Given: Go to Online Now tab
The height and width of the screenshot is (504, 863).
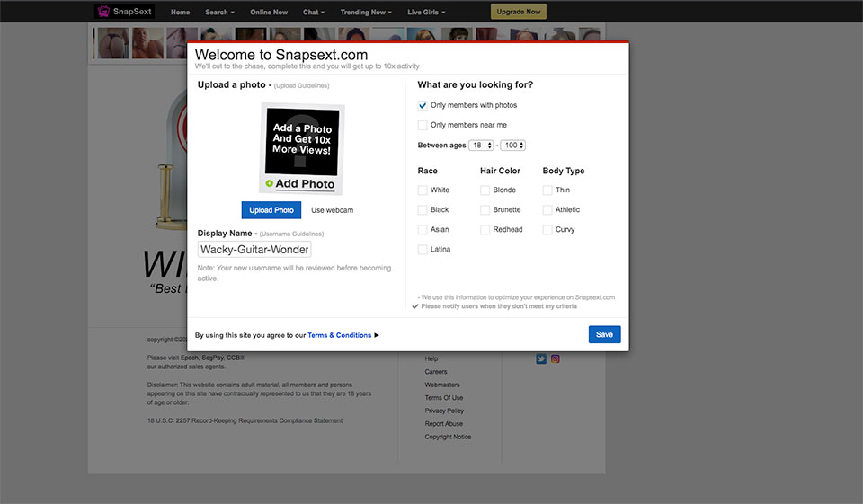Looking at the screenshot, I should (269, 13).
